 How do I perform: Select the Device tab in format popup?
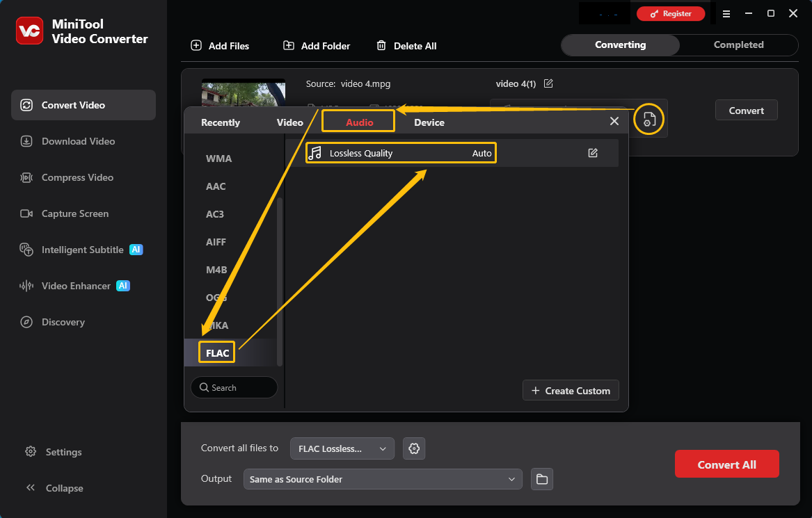coord(429,122)
